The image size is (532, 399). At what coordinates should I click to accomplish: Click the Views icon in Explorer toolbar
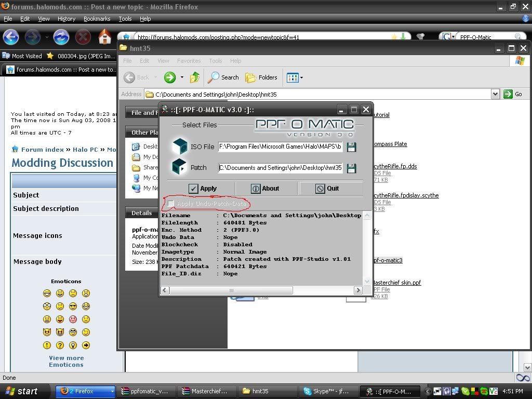coord(292,78)
